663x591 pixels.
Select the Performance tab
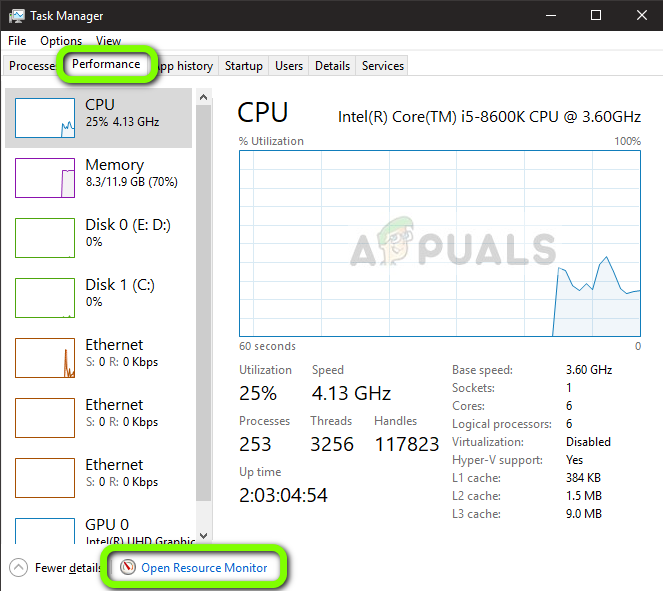[106, 64]
